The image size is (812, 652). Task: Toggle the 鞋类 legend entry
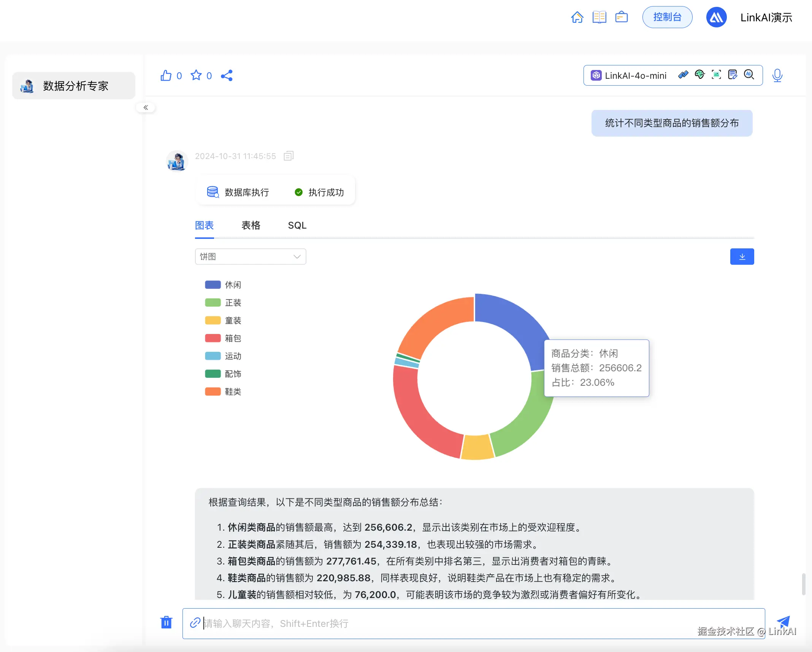223,391
